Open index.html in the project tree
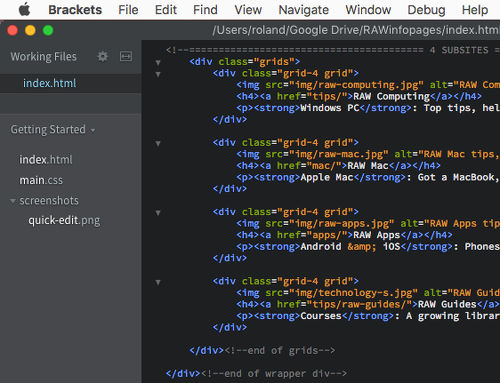500x383 pixels. pyautogui.click(x=46, y=159)
